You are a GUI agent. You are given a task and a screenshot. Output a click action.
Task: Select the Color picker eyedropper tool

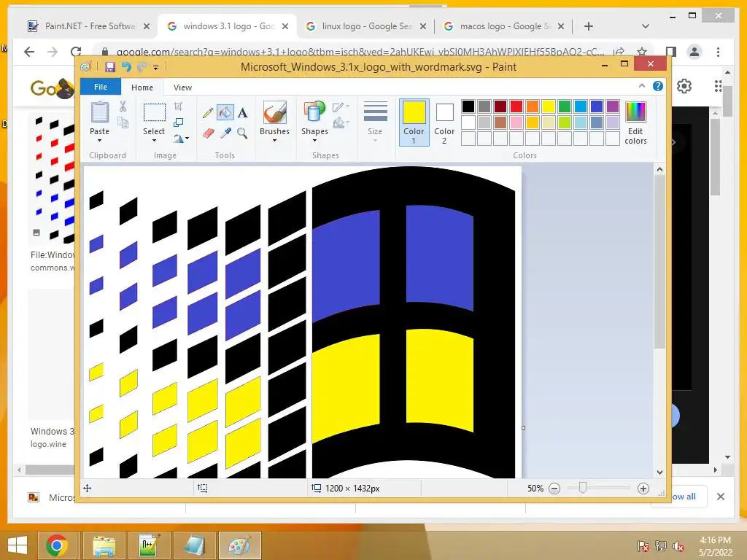225,133
